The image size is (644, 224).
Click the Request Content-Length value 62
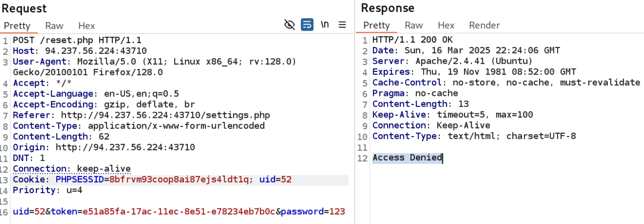click(104, 136)
